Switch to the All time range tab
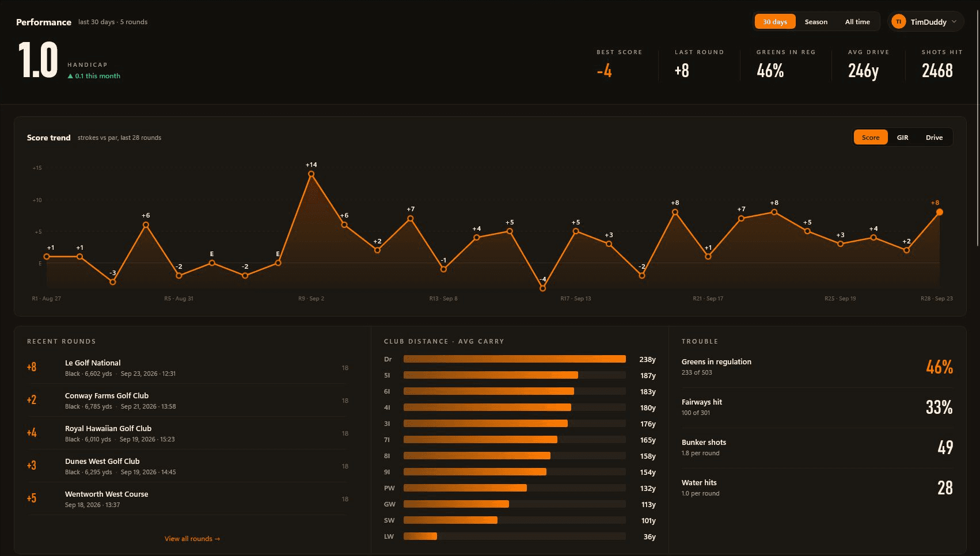This screenshot has width=980, height=556. (857, 22)
